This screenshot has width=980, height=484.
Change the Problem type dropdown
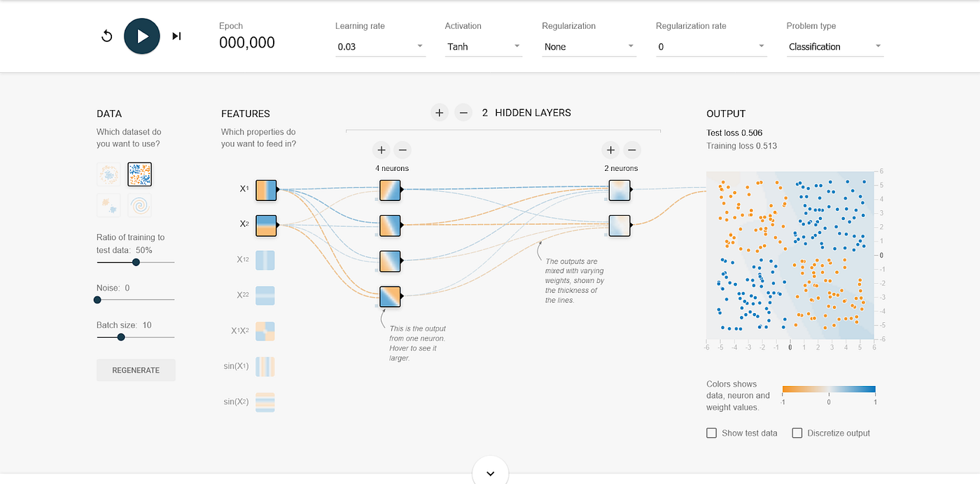pos(834,46)
